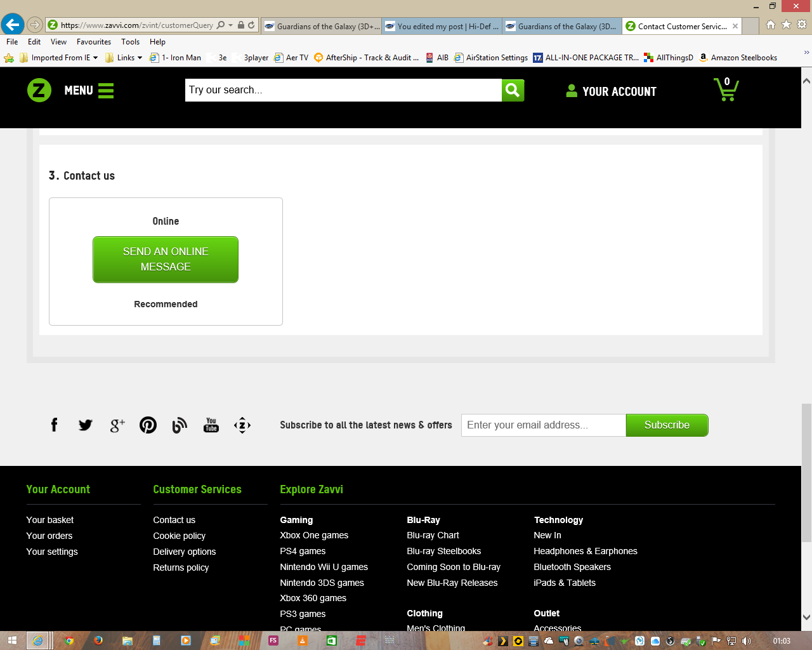
Task: Open the YouTube icon
Action: point(211,425)
